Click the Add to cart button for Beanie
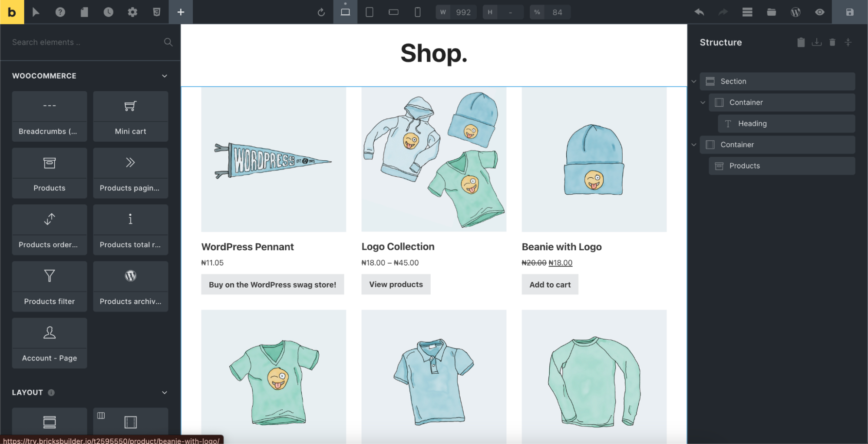This screenshot has width=868, height=444. tap(550, 284)
